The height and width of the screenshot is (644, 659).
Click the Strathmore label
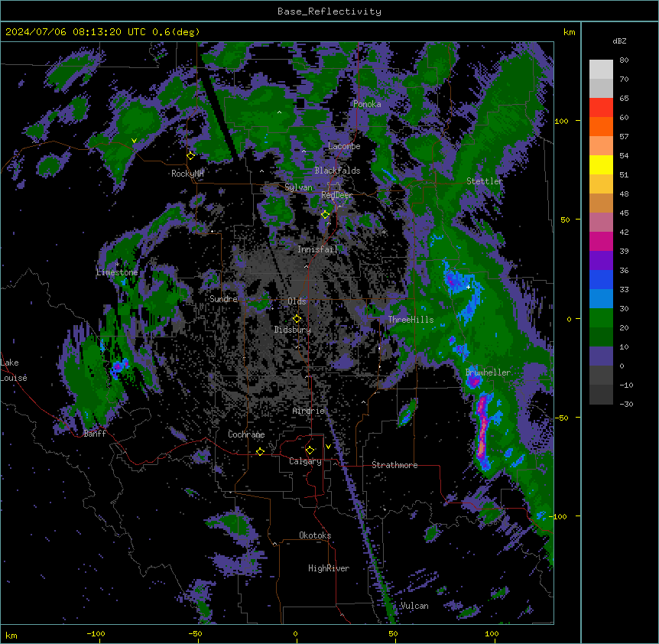(394, 465)
